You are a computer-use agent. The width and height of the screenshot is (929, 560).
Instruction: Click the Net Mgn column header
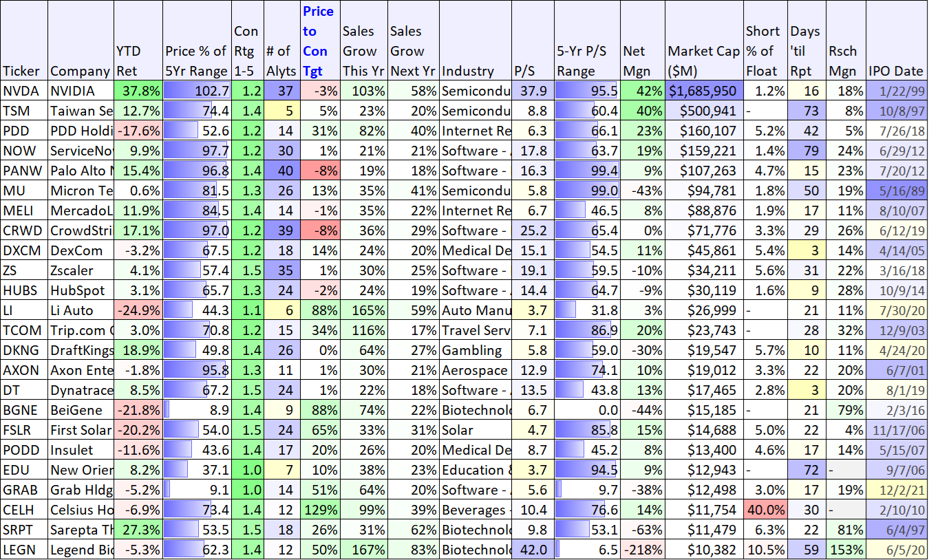coord(642,41)
